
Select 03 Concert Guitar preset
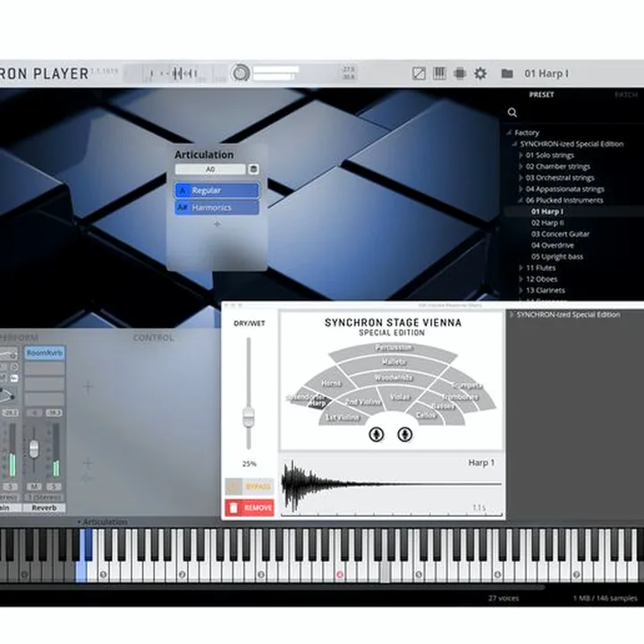pyautogui.click(x=560, y=234)
